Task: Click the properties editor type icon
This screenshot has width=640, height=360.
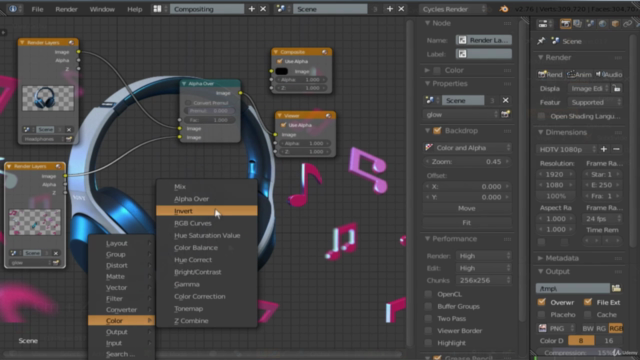Action: point(542,24)
